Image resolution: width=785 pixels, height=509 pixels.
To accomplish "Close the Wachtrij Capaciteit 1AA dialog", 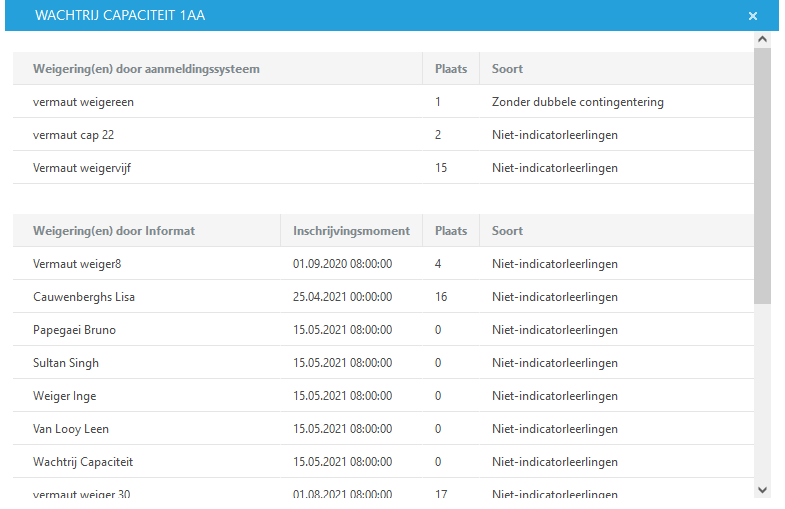I will pos(752,16).
